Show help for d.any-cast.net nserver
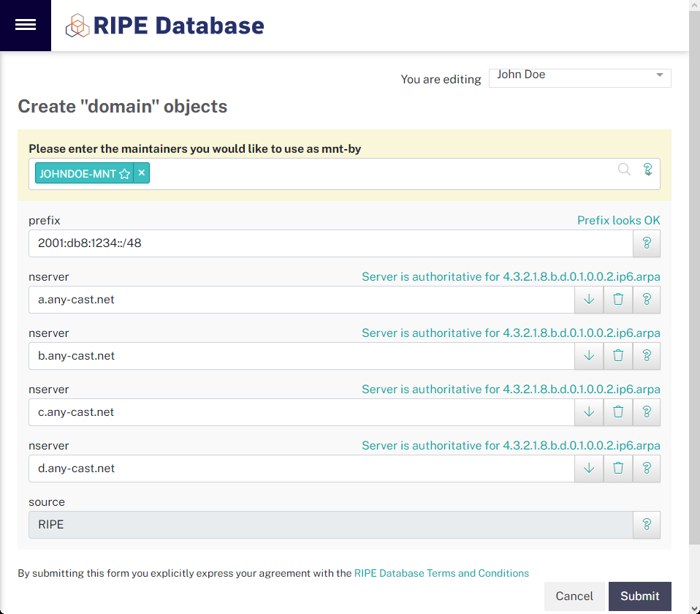700x614 pixels. pos(647,469)
